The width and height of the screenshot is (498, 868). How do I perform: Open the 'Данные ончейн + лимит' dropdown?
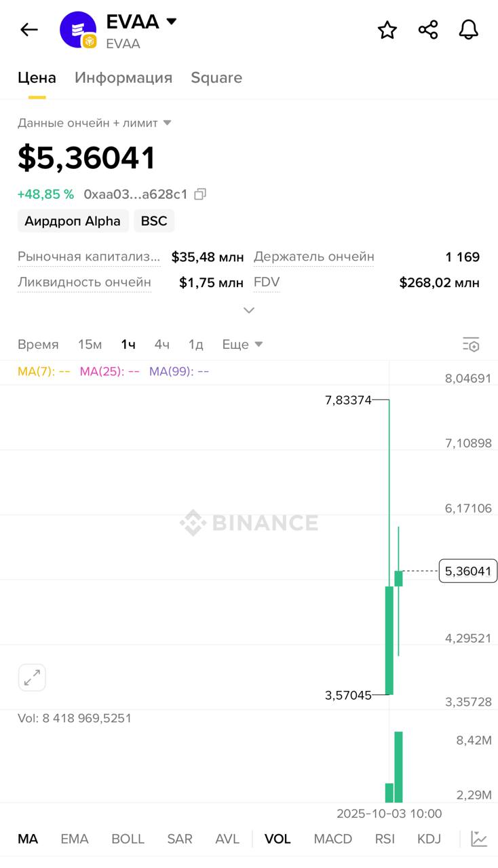coord(95,123)
